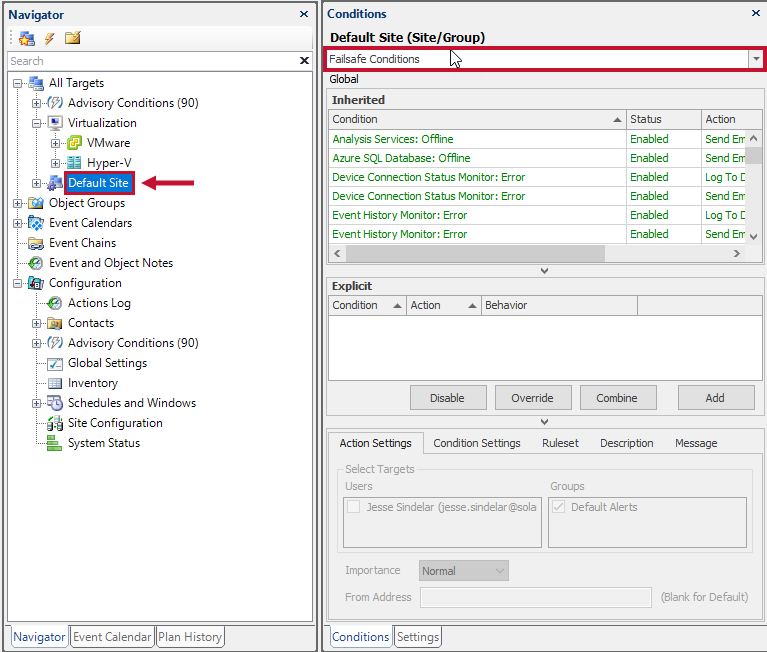The width and height of the screenshot is (767, 652).
Task: Click the Configuration folder icon
Action: point(36,283)
